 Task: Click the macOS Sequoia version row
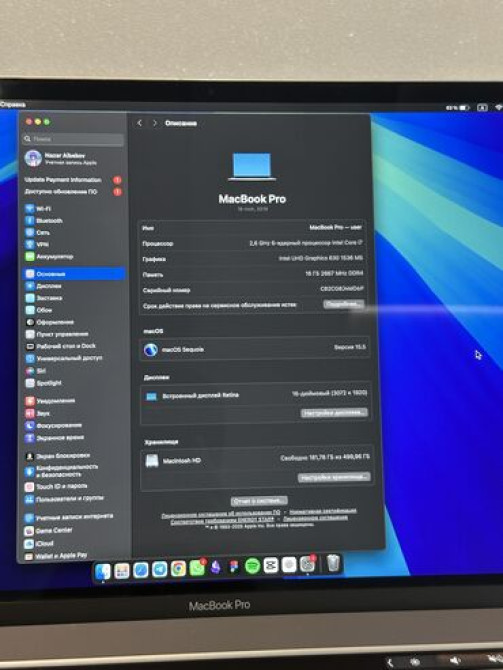point(255,349)
